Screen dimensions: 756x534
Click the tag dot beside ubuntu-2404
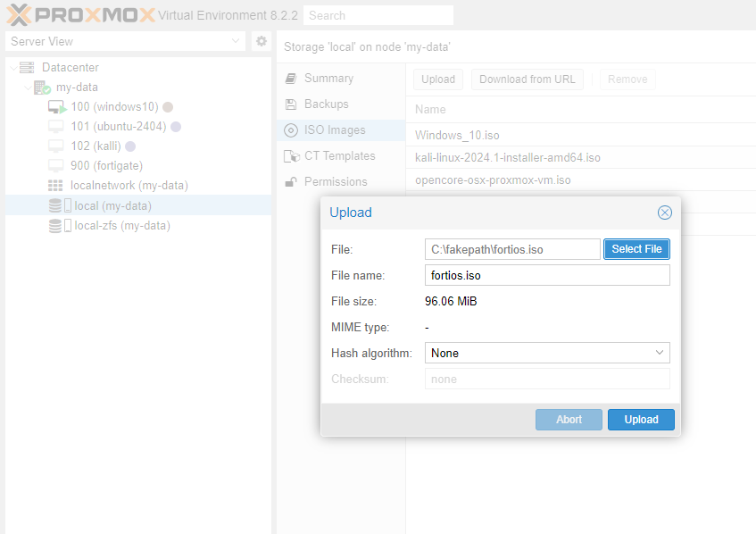(176, 127)
